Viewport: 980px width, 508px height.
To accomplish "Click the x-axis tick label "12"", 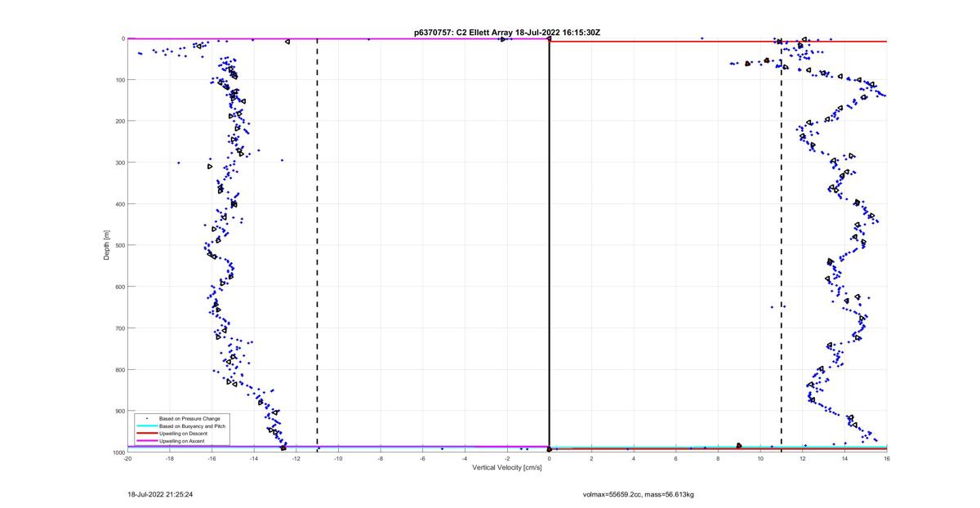I will (803, 458).
